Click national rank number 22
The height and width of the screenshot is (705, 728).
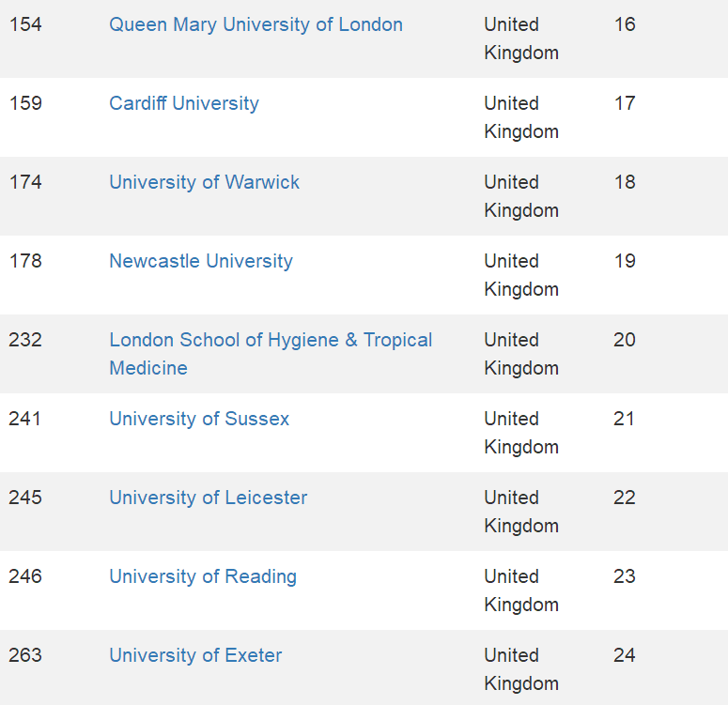[x=625, y=498]
